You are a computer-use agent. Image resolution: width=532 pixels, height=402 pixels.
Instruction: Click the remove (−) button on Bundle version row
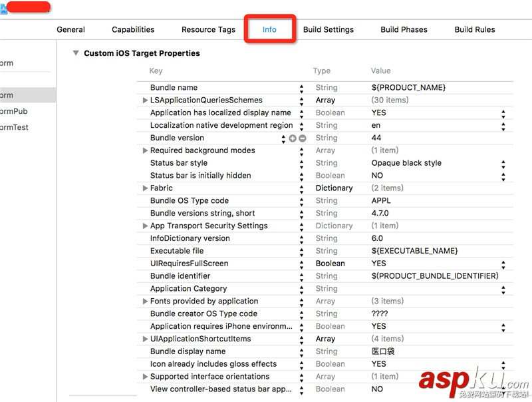coord(302,138)
